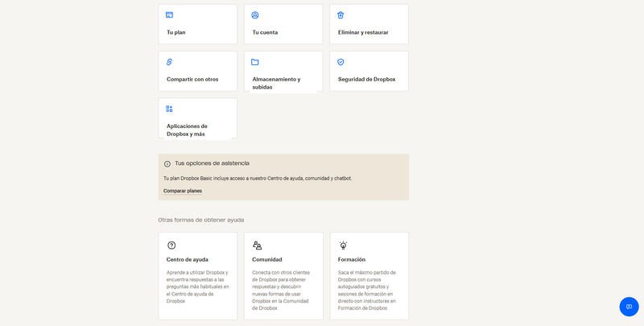Click the shield icon for Seguridad de Dropbox
The image size is (644, 326).
coord(341,62)
